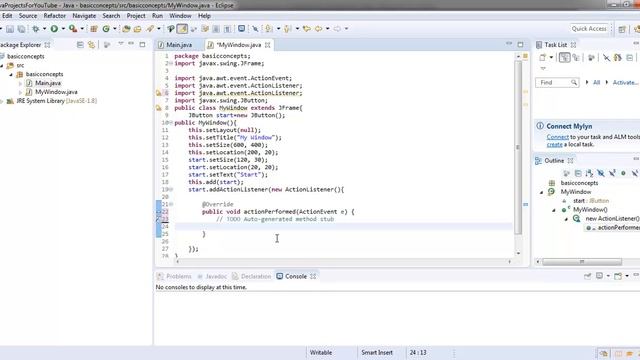Viewport: 640px width, 360px height.
Task: Collapse All in Package Explorer
Action: 80,44
